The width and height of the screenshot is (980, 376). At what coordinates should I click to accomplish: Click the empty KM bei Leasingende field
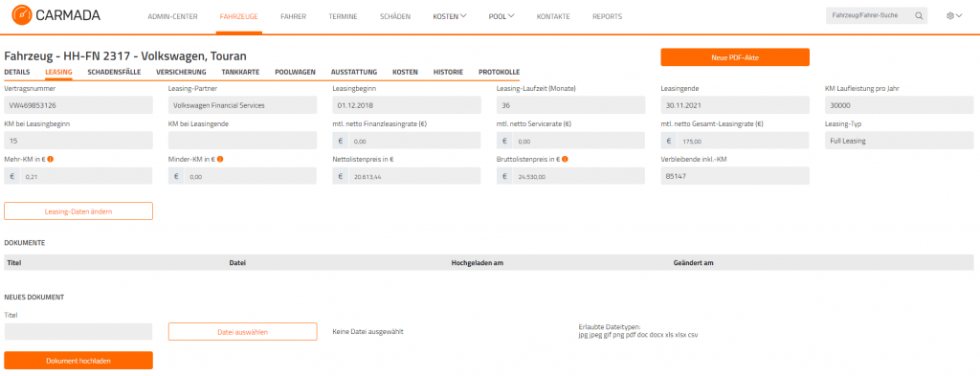(x=242, y=141)
